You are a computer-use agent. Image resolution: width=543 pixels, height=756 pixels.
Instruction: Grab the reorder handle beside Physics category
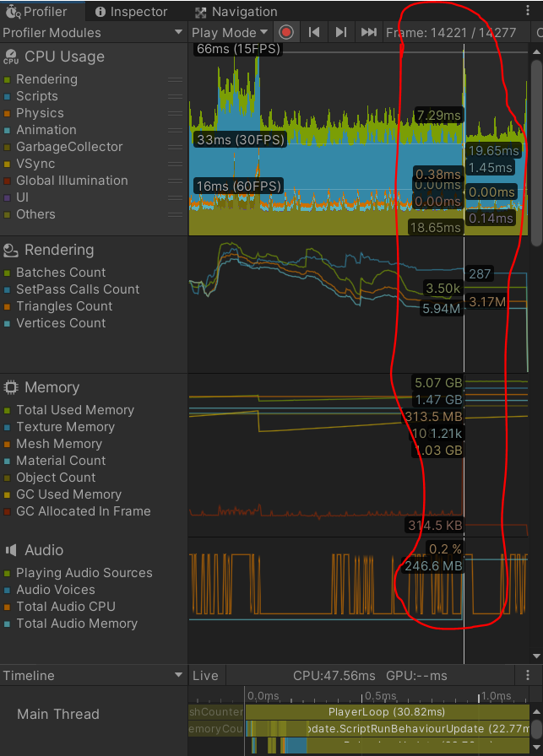coord(175,113)
